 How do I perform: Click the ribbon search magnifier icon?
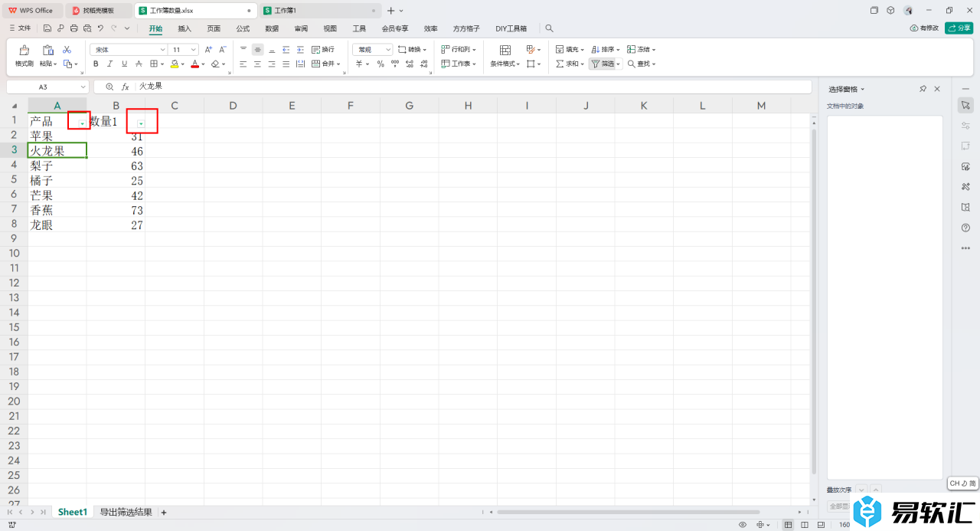[x=549, y=28]
